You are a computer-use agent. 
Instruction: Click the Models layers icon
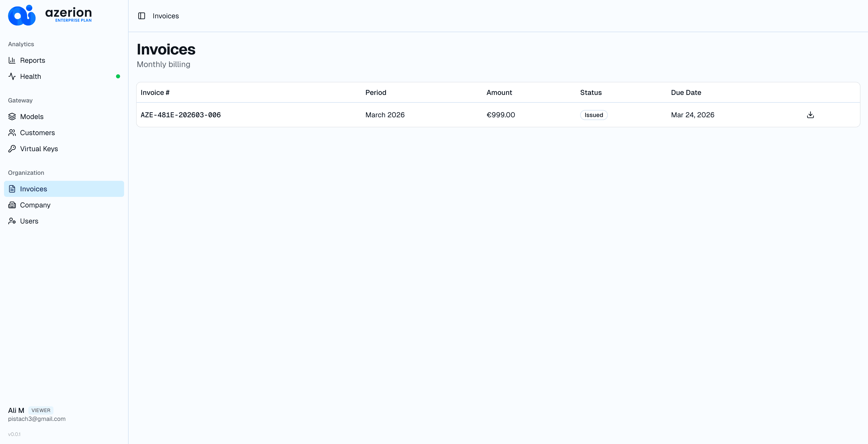pyautogui.click(x=12, y=117)
